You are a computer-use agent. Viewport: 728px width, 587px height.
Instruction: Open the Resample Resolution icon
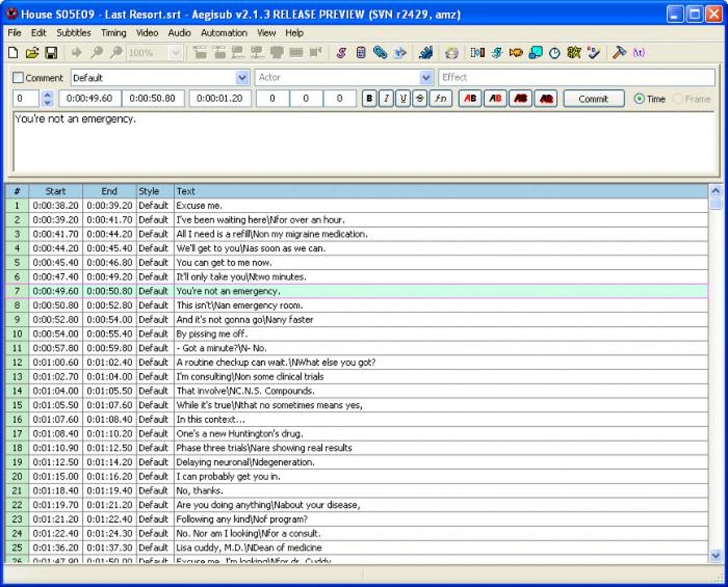535,53
